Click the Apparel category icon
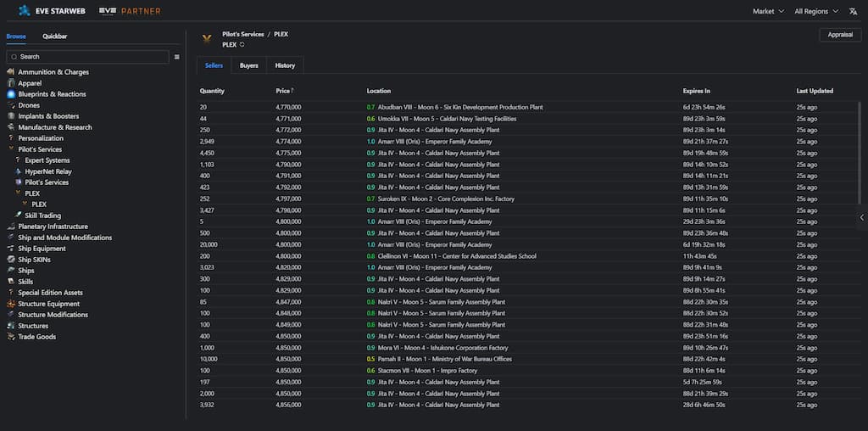This screenshot has width=868, height=431. pyautogui.click(x=10, y=83)
